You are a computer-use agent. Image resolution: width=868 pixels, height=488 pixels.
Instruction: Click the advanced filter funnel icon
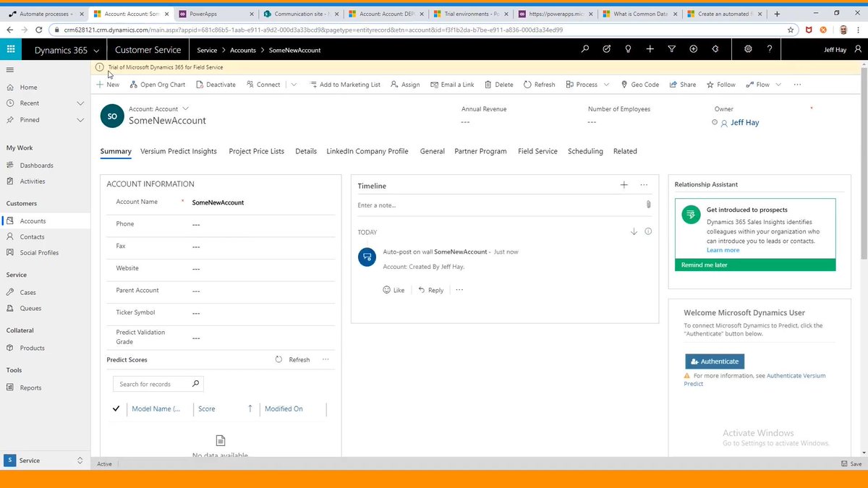[672, 49]
